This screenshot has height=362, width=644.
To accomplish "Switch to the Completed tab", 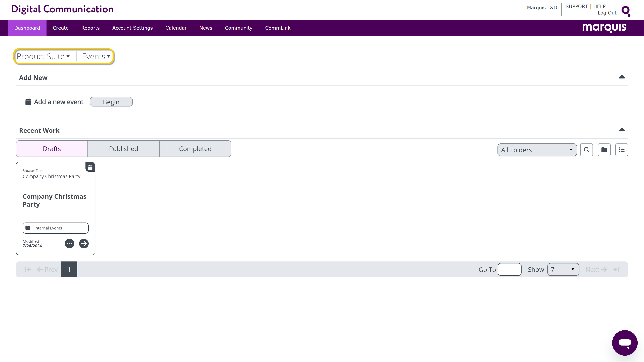I will tap(195, 149).
